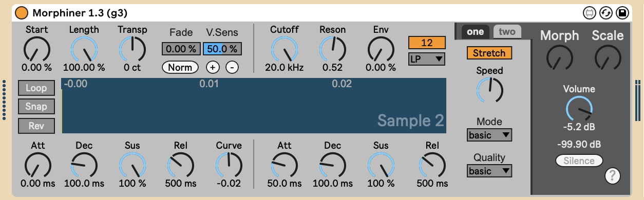Switch to the one tab
Viewport: 644px width, 200px height.
[x=475, y=32]
